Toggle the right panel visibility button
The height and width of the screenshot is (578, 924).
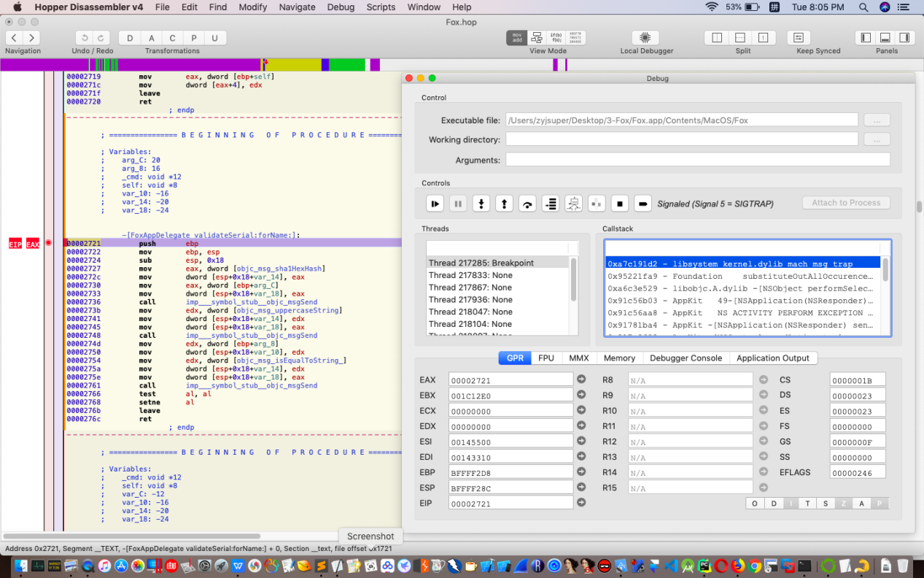(x=904, y=38)
